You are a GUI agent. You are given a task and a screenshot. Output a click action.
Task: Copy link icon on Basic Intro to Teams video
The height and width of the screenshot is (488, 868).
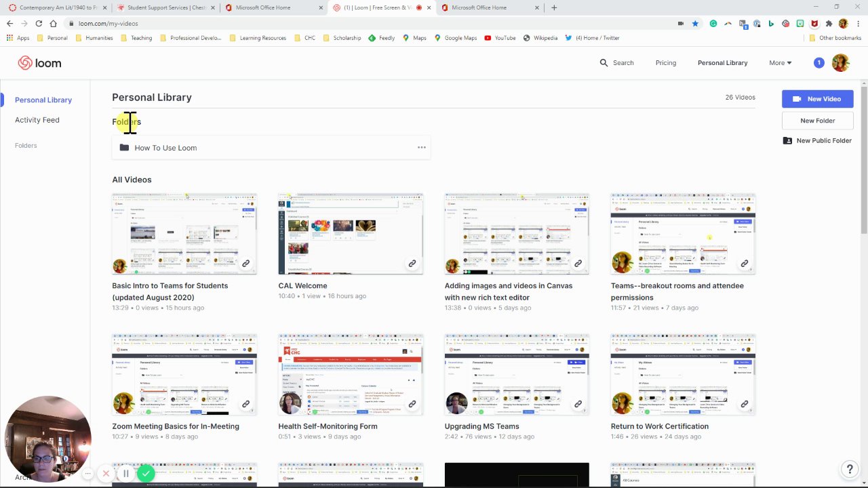245,264
